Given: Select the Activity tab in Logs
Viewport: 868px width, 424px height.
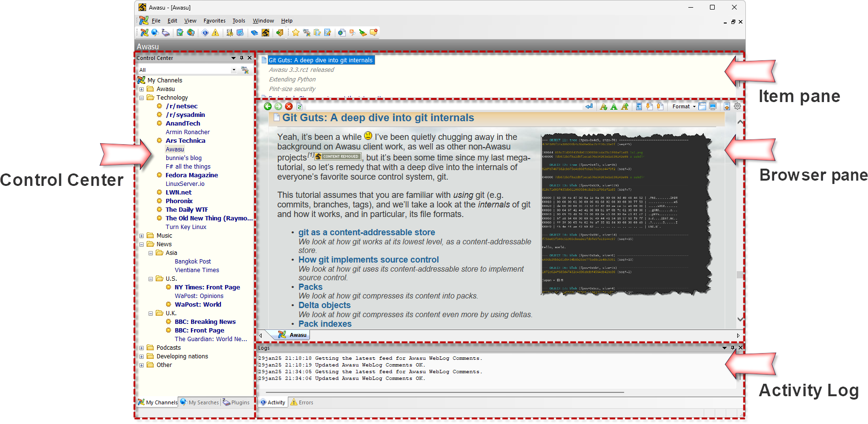Looking at the screenshot, I should [272, 402].
